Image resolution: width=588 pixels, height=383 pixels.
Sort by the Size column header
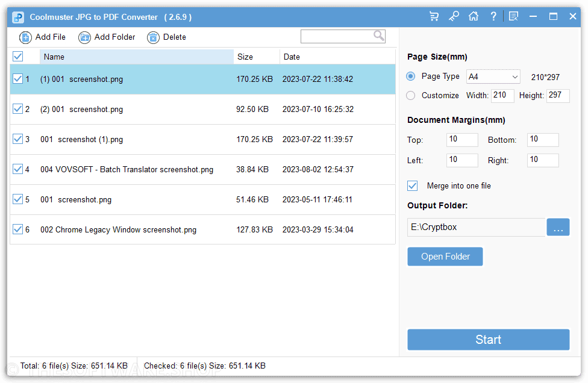coord(257,57)
